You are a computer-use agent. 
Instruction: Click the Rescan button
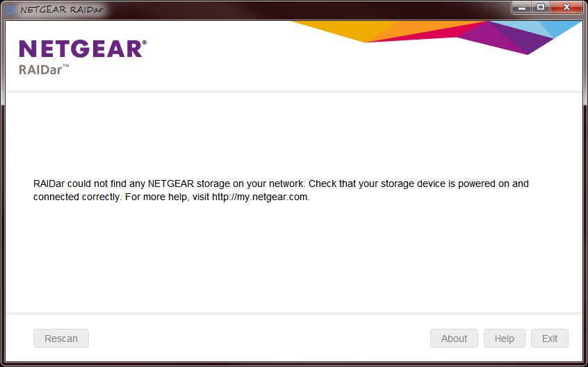coord(61,338)
